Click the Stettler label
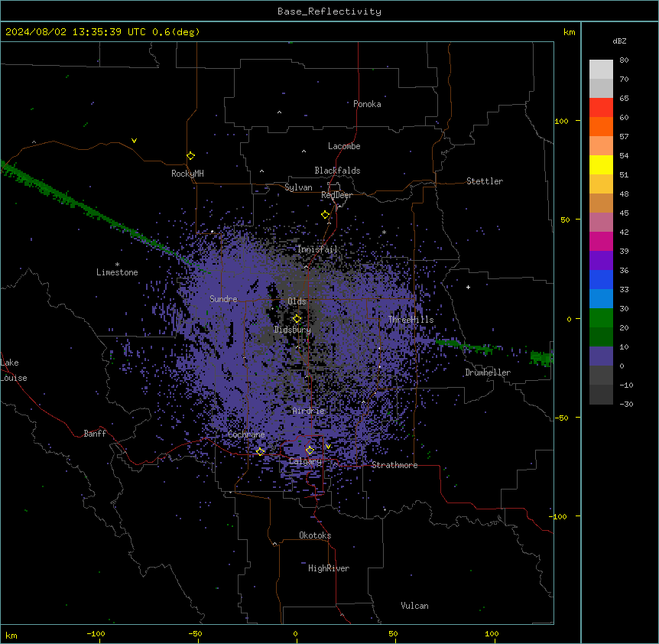Screen dimensions: 659x644 click(485, 181)
